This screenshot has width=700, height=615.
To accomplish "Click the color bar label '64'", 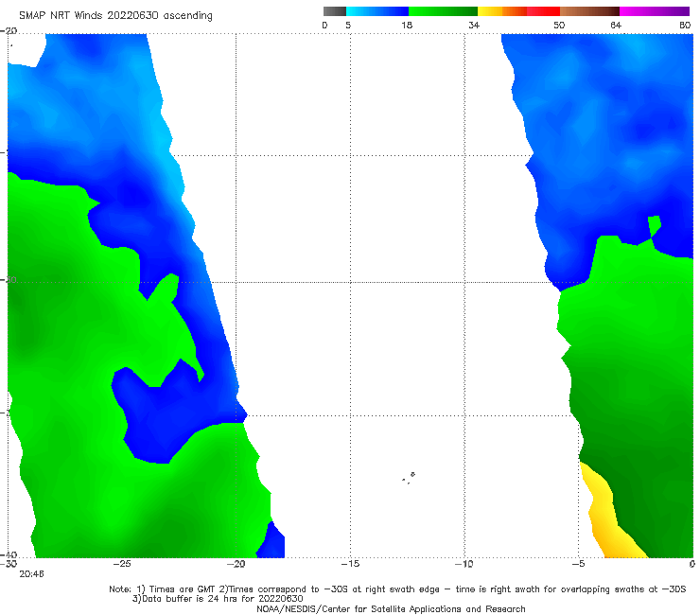I will pyautogui.click(x=616, y=25).
